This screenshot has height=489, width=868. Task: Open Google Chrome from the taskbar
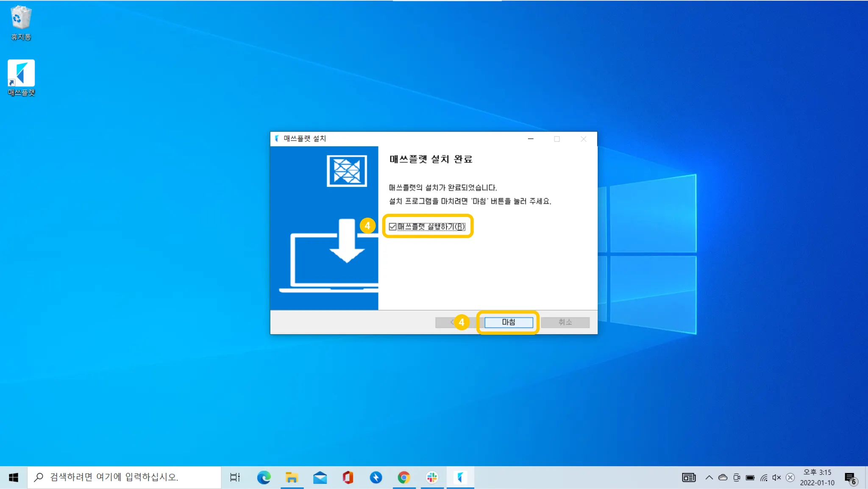pos(404,478)
